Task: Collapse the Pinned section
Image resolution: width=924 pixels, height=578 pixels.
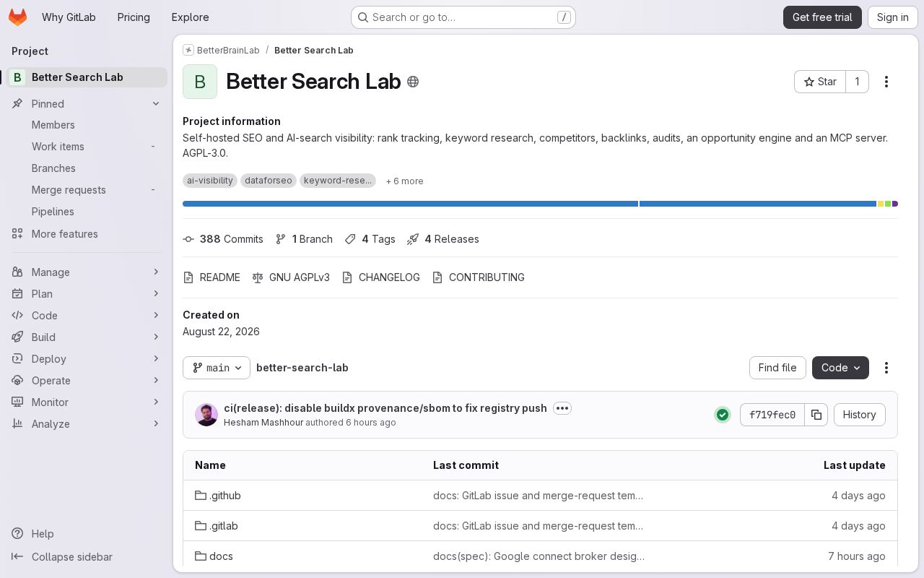Action: [x=87, y=104]
